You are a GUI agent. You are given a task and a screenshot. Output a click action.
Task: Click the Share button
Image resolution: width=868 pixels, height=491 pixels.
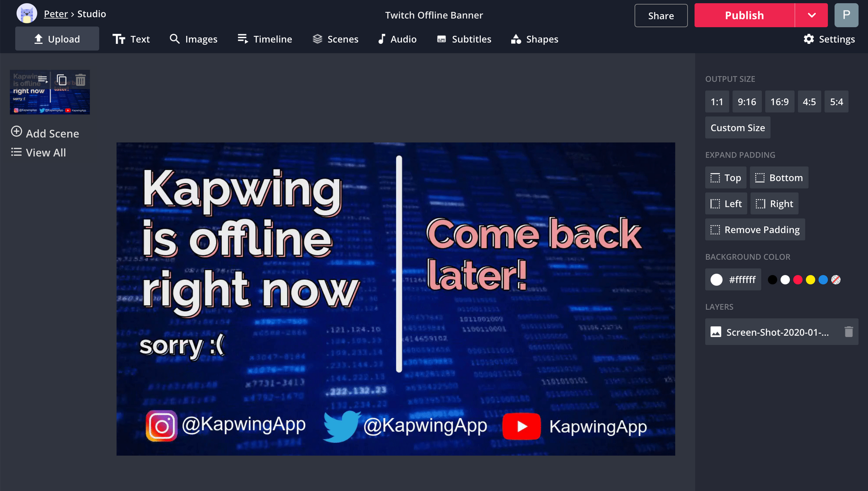661,16
